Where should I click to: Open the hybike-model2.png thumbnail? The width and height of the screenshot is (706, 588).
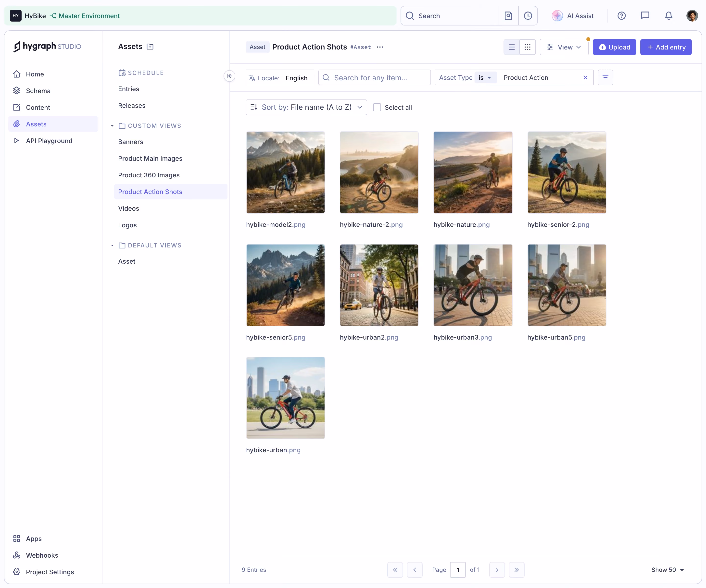(x=285, y=172)
